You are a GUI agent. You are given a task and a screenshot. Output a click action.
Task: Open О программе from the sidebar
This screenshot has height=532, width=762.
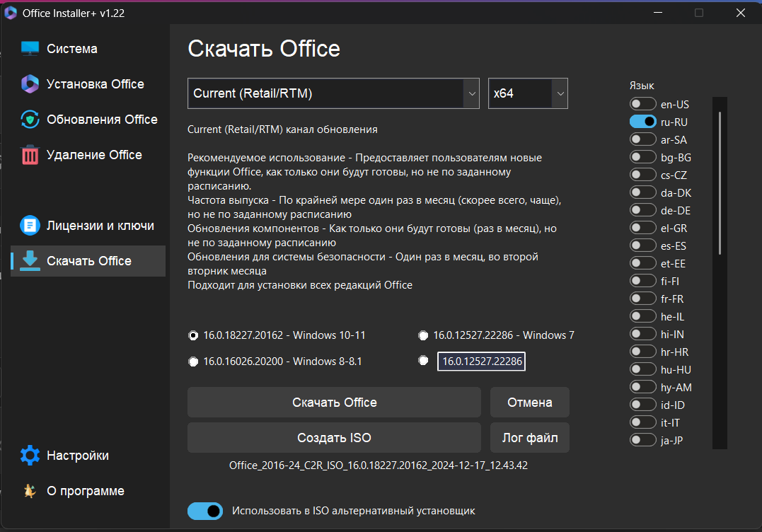pos(88,491)
